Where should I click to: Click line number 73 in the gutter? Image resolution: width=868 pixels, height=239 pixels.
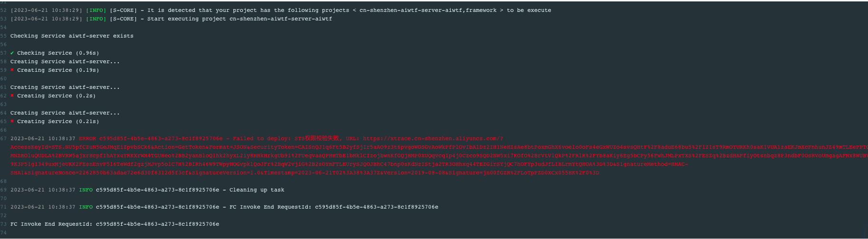coord(4,224)
